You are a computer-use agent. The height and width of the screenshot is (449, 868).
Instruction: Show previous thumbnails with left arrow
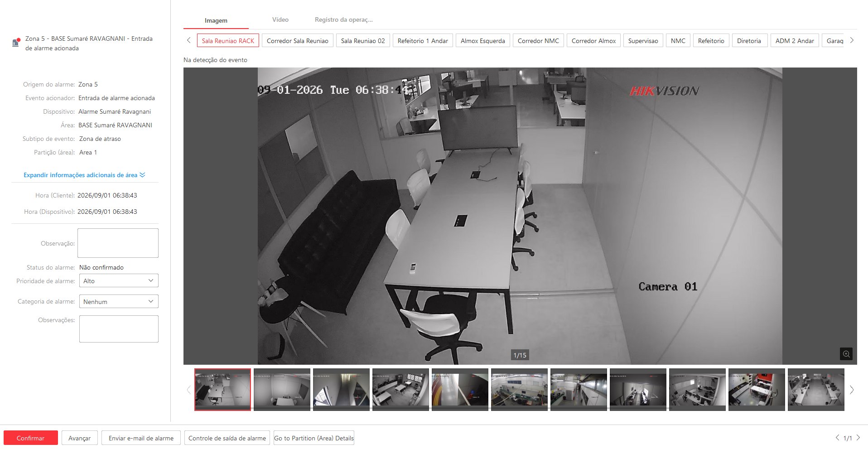(188, 390)
